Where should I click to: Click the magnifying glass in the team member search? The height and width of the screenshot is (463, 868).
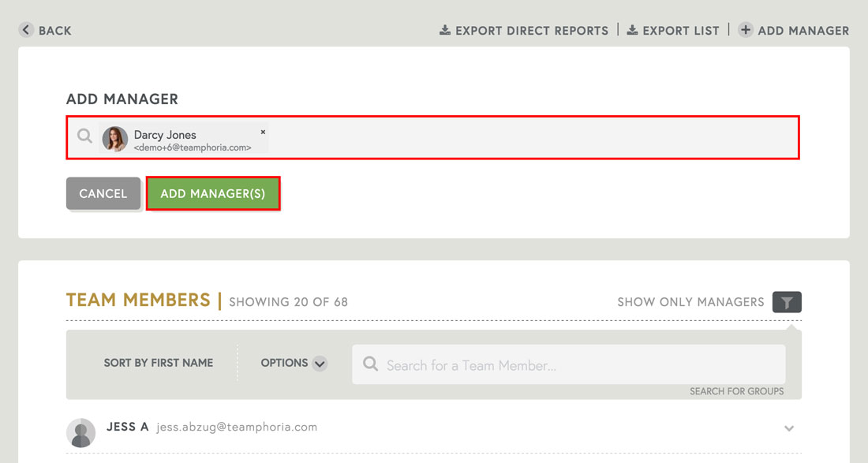[370, 364]
